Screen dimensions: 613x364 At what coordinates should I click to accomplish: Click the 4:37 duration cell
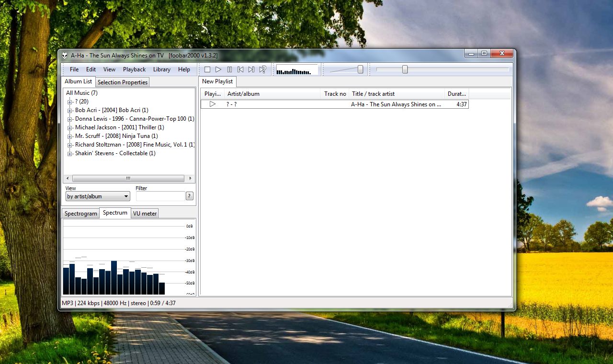462,104
